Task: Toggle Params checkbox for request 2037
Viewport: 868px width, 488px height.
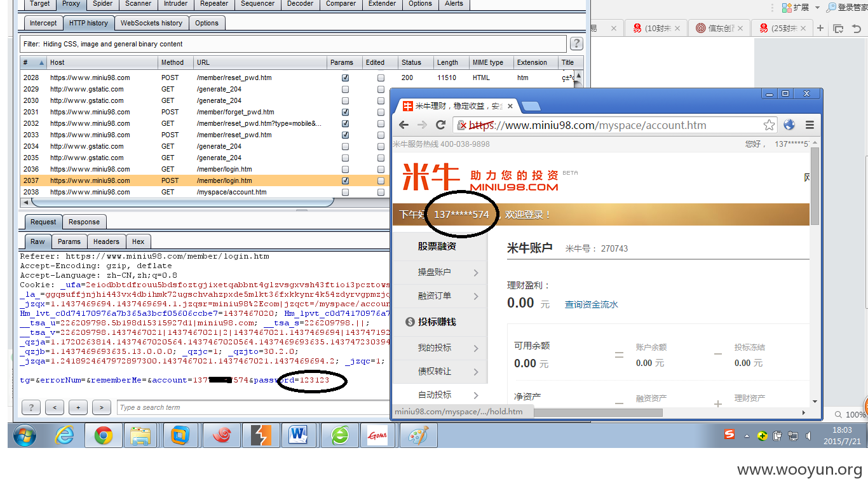Action: [345, 180]
